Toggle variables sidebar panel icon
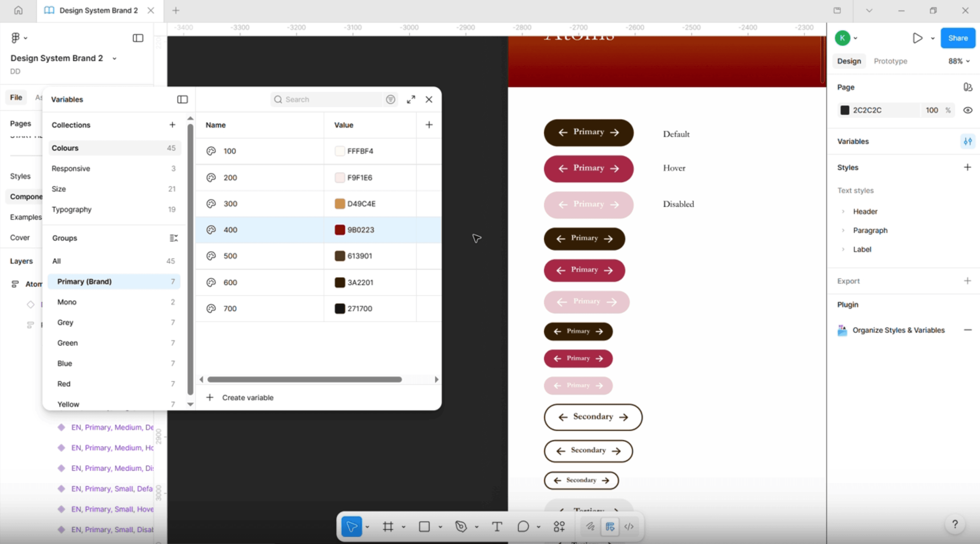Image resolution: width=980 pixels, height=544 pixels. (182, 99)
